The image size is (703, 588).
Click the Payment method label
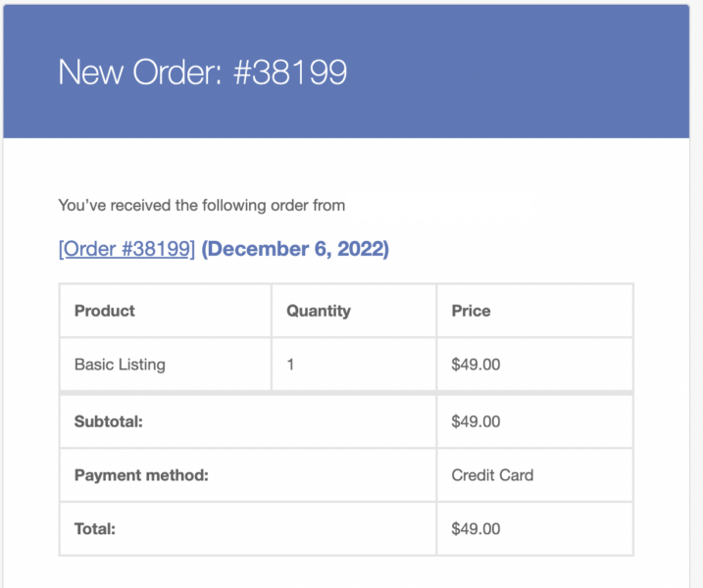point(141,475)
